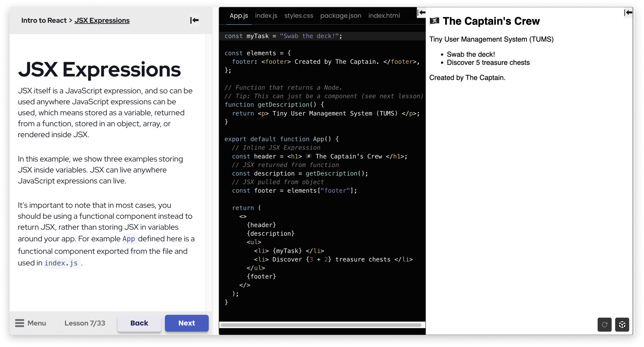
Task: Go to the Next lesson
Action: (x=186, y=323)
